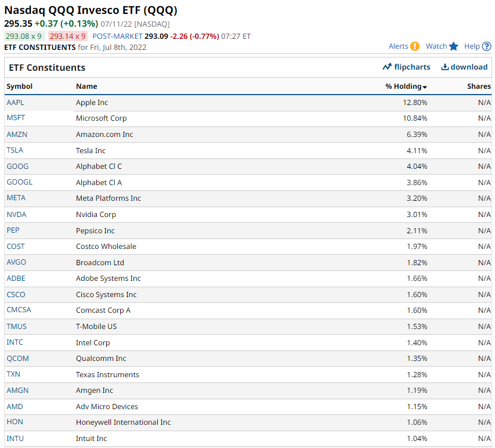The image size is (495, 448).
Task: Open the Alerts link
Action: point(399,46)
